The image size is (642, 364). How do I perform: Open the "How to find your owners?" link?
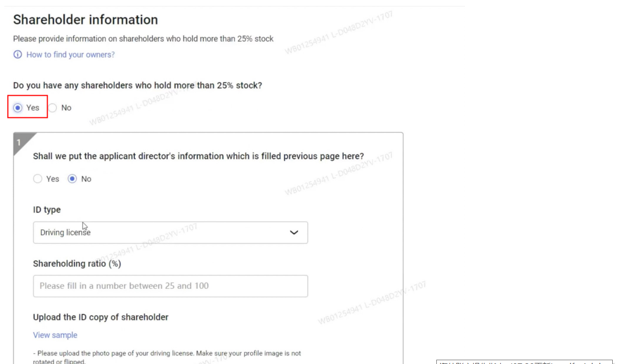(x=70, y=55)
